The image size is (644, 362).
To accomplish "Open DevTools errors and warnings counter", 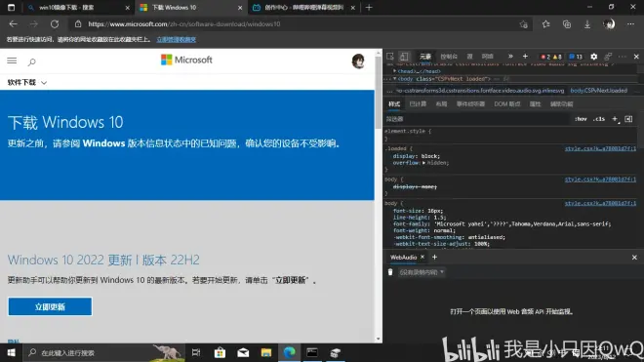I will [551, 57].
